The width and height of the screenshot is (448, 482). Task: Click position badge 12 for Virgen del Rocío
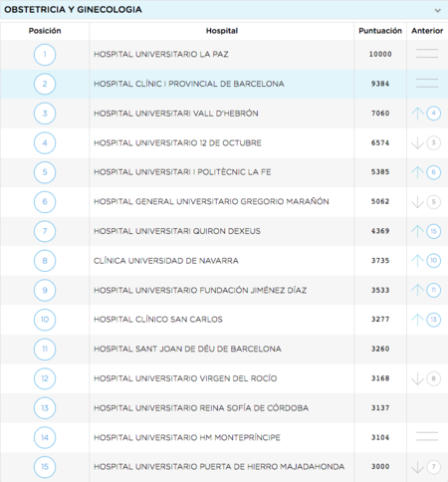click(45, 378)
